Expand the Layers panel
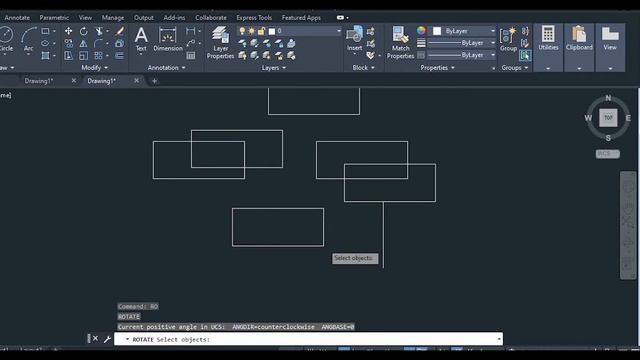This screenshot has height=360, width=640. tap(273, 68)
